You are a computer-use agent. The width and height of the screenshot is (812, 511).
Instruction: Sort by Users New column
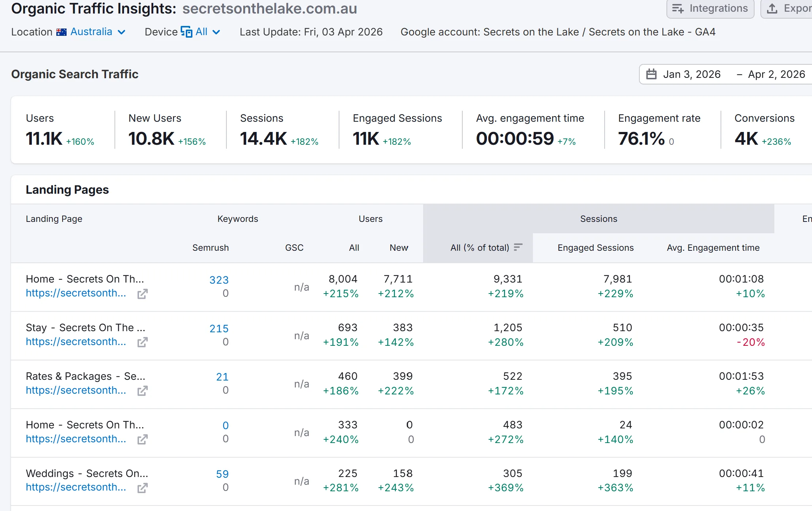pos(399,248)
